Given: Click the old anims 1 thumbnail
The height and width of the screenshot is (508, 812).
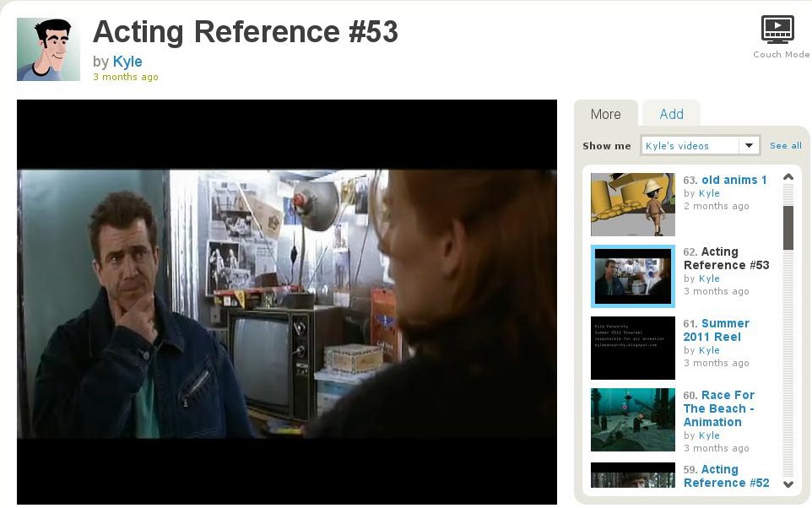Looking at the screenshot, I should click(x=633, y=204).
